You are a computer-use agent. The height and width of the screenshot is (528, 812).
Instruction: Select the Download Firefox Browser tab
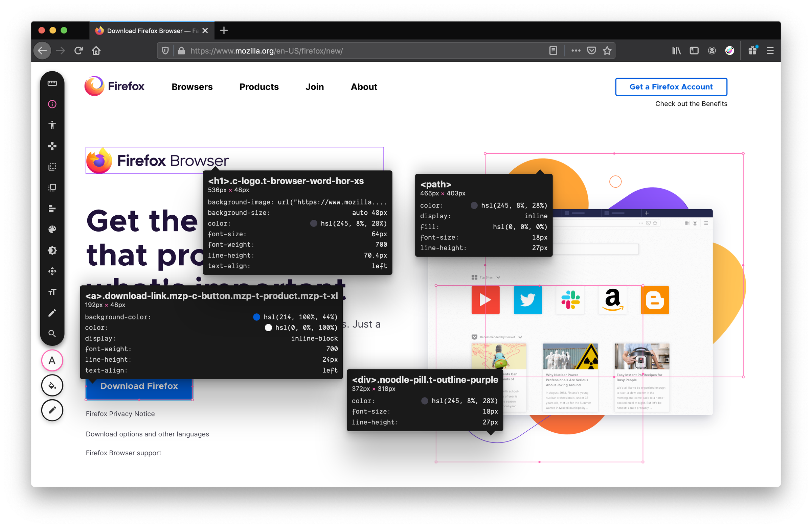(x=152, y=31)
